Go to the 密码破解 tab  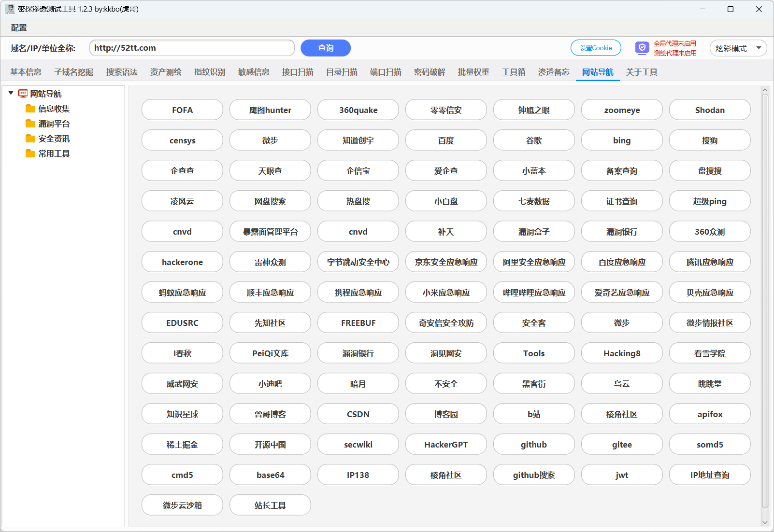click(x=430, y=72)
